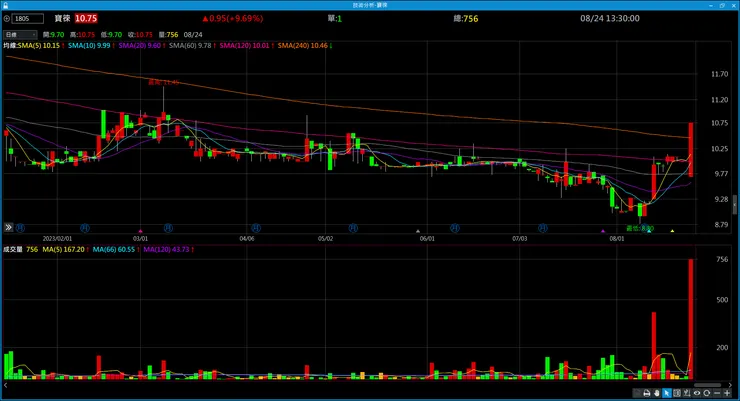Expand the double-chevron panel button
This screenshot has height=401, width=740.
click(x=8, y=227)
